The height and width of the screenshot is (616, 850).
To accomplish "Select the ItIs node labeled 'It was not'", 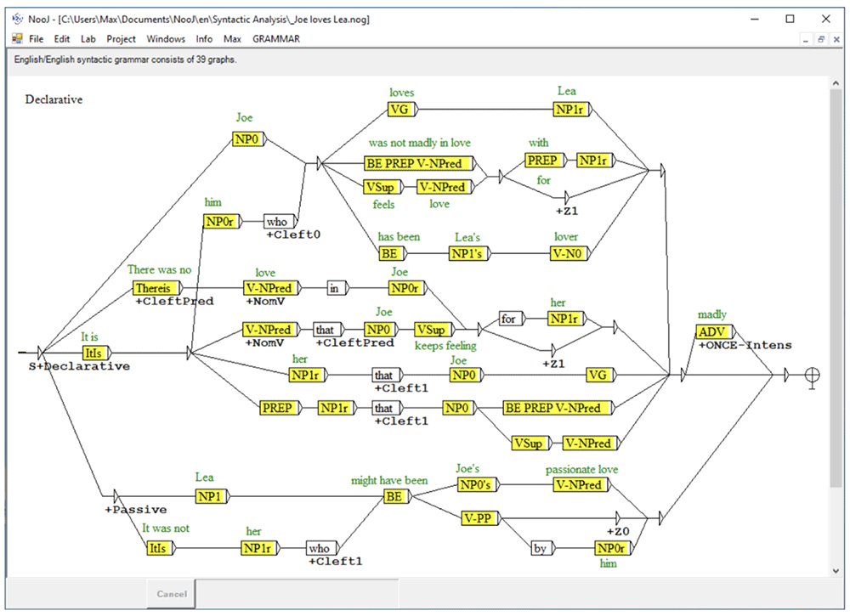I will coord(160,548).
